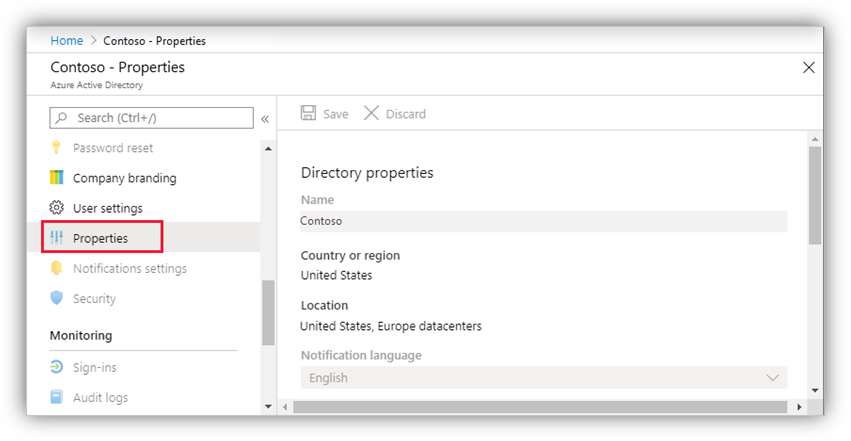This screenshot has height=441, width=851.
Task: Click the 'United States' country value
Action: (x=336, y=275)
